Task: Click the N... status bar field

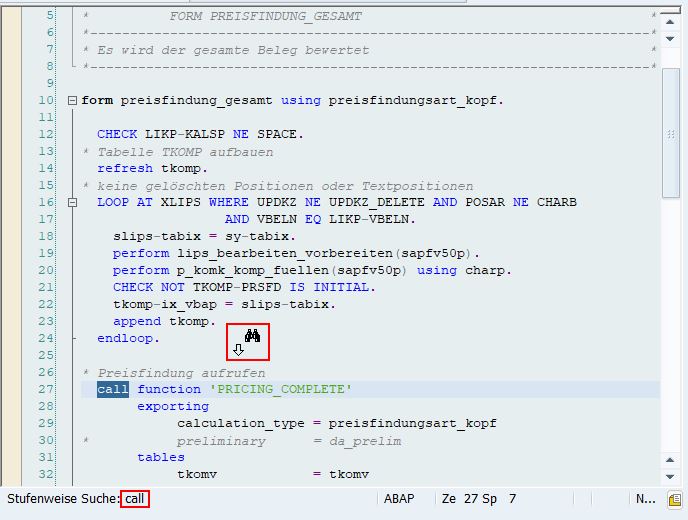Action: click(645, 499)
